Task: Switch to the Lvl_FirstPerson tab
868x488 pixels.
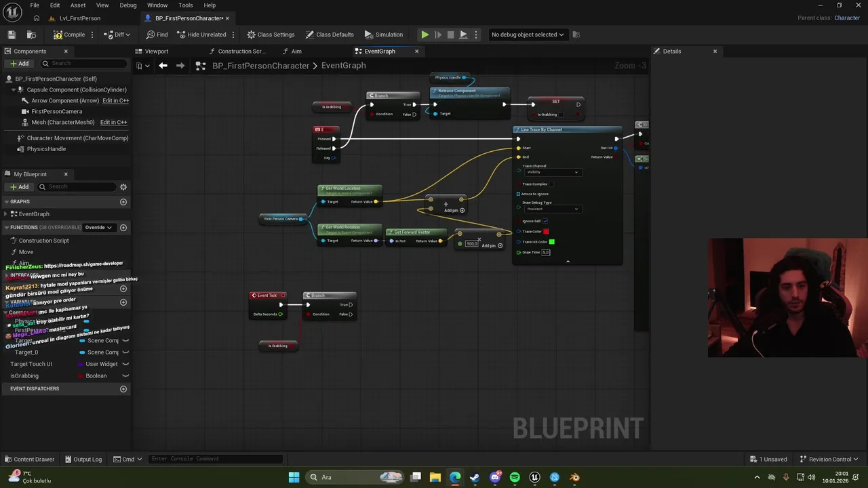Action: (80, 18)
